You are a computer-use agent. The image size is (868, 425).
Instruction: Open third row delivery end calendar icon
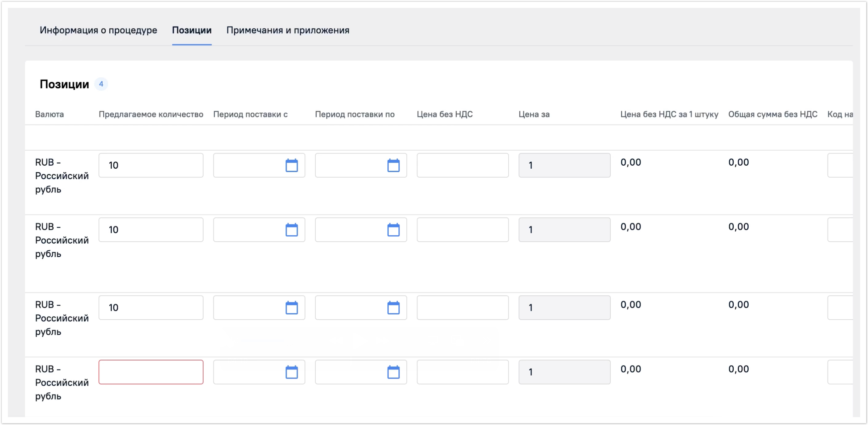[x=393, y=307]
